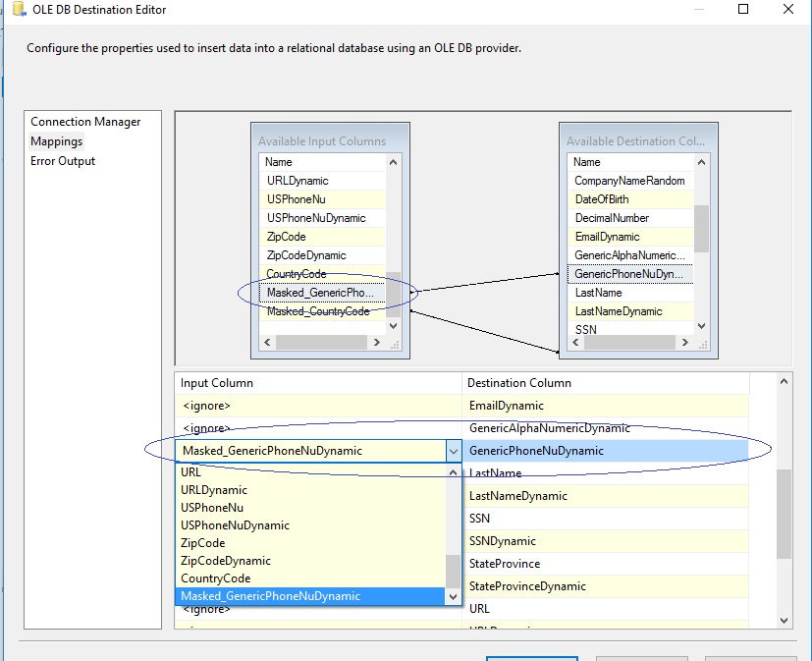Select CompanyNameRandom in Available Destination Columns
This screenshot has width=812, height=661.
coord(630,181)
